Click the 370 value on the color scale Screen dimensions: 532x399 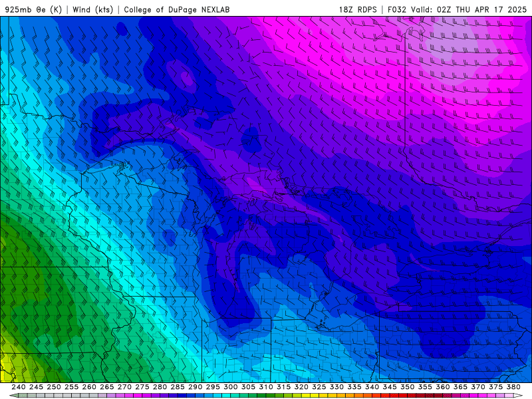click(x=477, y=387)
